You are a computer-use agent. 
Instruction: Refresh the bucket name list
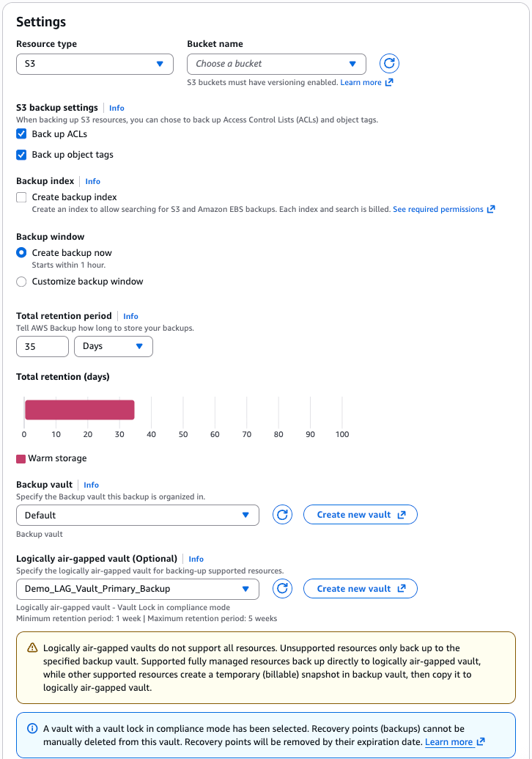(389, 64)
